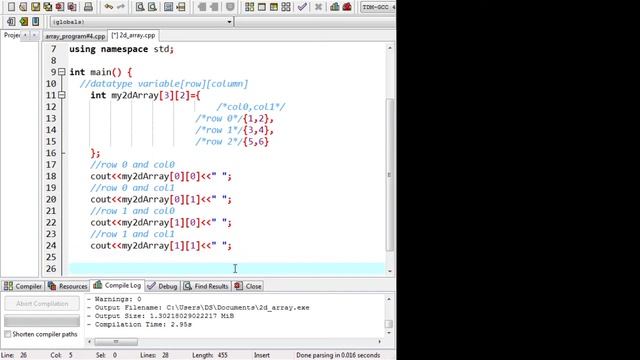Open the Debug bottom tab
The width and height of the screenshot is (640, 360).
[162, 286]
